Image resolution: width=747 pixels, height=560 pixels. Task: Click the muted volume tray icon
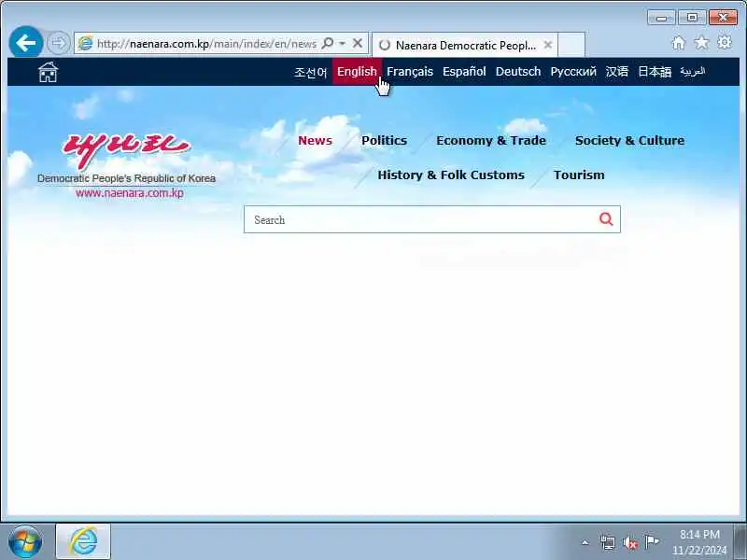629,542
